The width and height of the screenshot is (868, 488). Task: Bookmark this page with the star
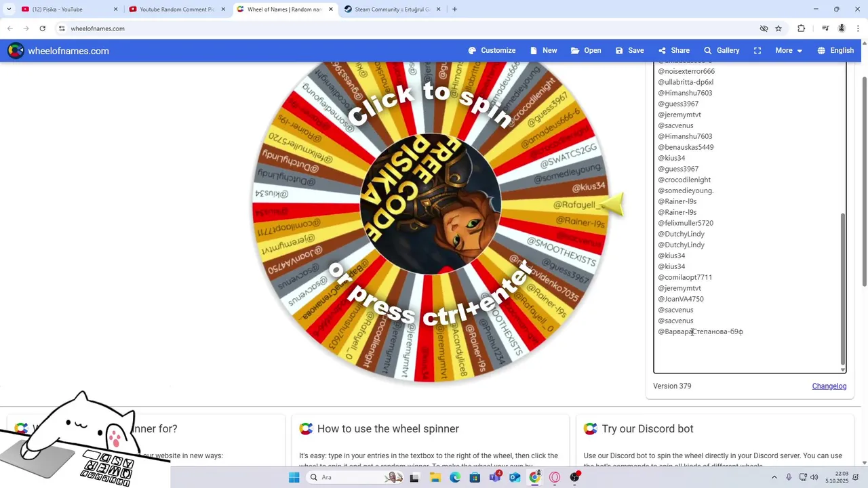coord(778,28)
